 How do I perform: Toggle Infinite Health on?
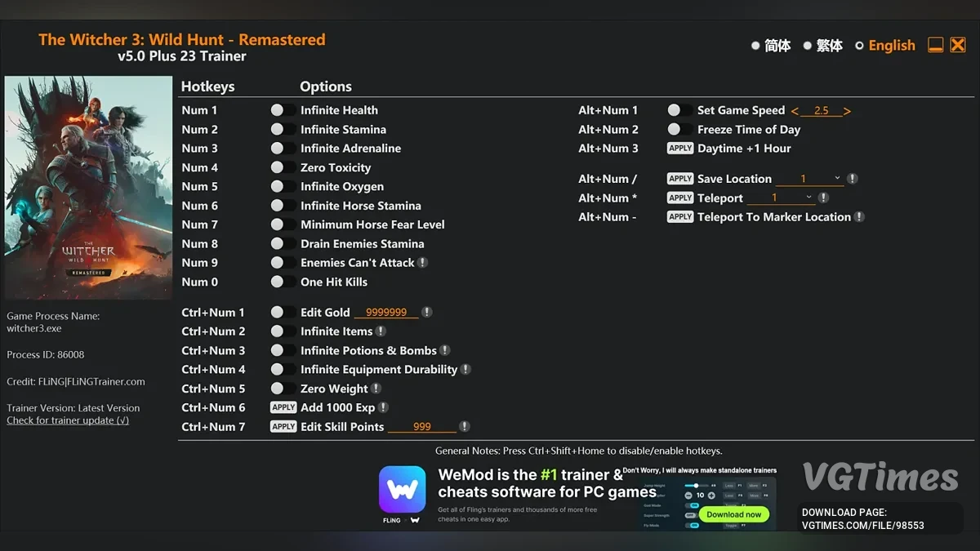[283, 110]
